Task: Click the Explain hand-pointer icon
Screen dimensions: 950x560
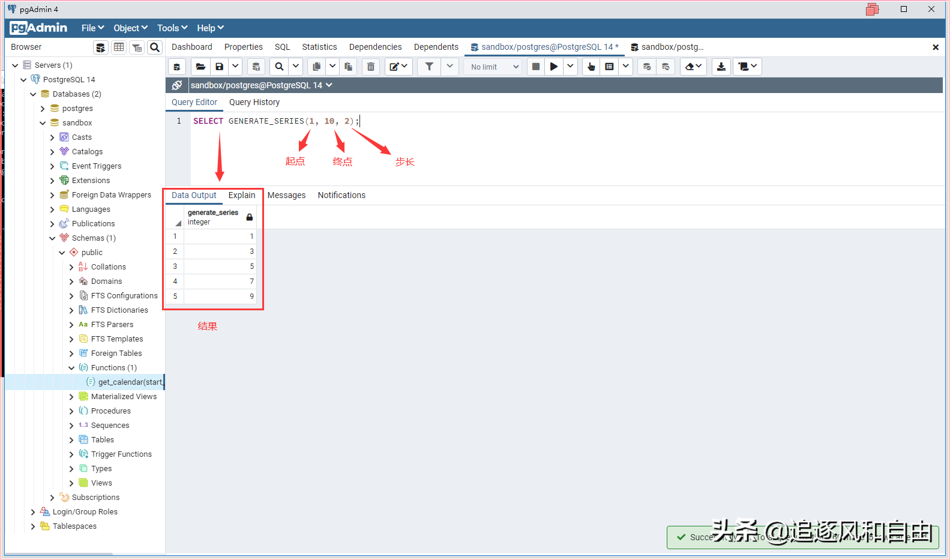Action: (x=591, y=67)
